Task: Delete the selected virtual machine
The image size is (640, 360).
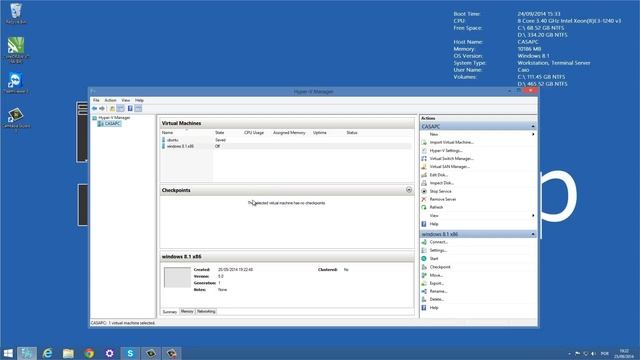Action: tap(437, 300)
